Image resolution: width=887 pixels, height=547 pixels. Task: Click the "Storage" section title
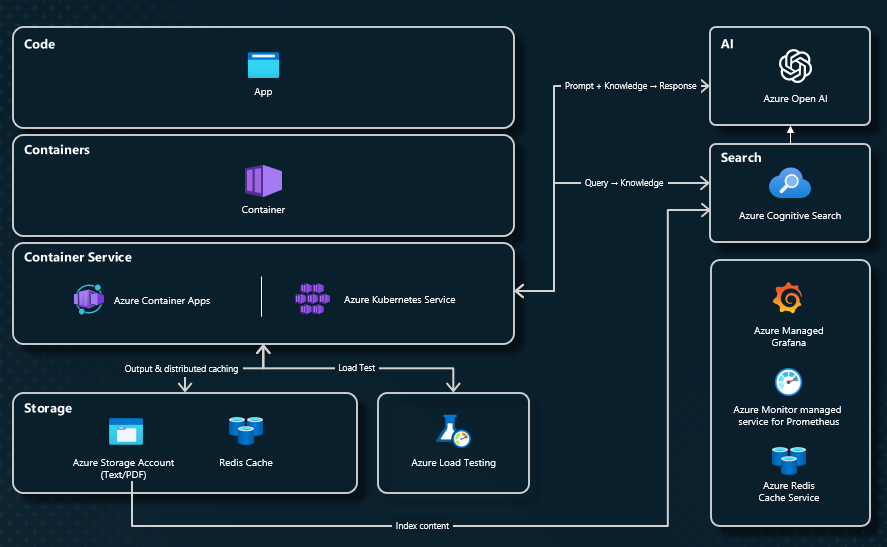[x=48, y=408]
